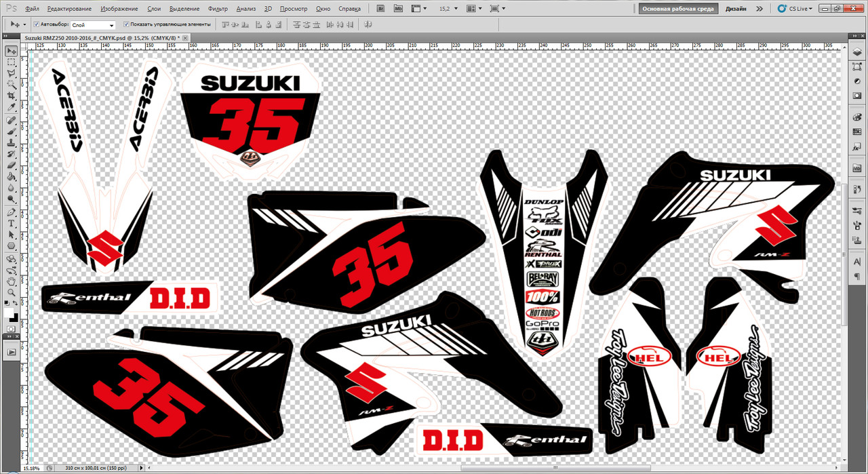
Task: Open Mini Bridge from top bar
Action: [398, 9]
